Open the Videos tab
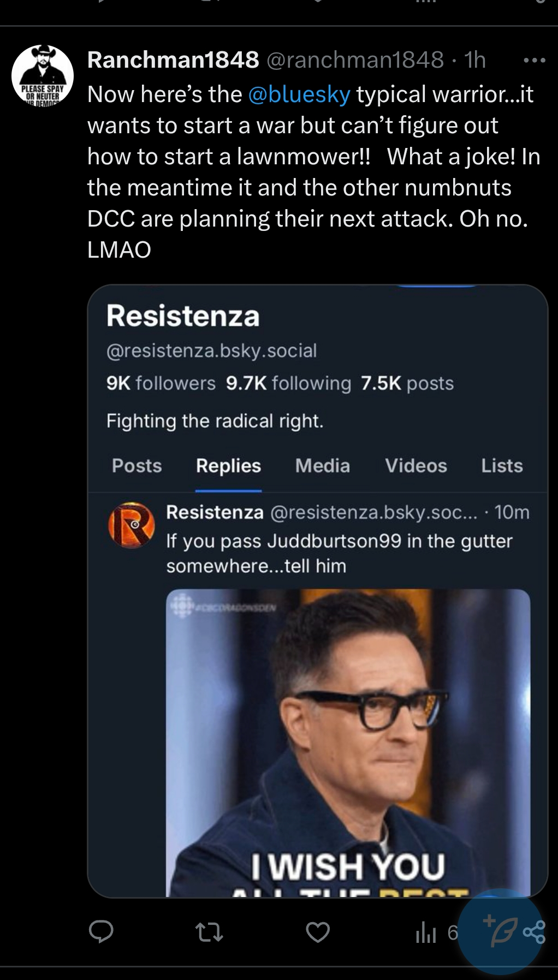The height and width of the screenshot is (980, 558). (x=416, y=466)
